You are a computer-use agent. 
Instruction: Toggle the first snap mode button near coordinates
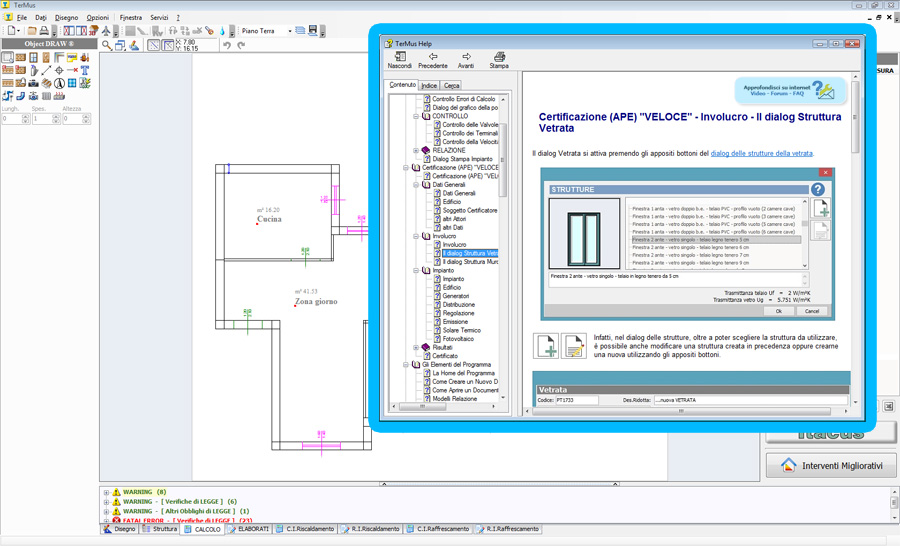(x=153, y=45)
